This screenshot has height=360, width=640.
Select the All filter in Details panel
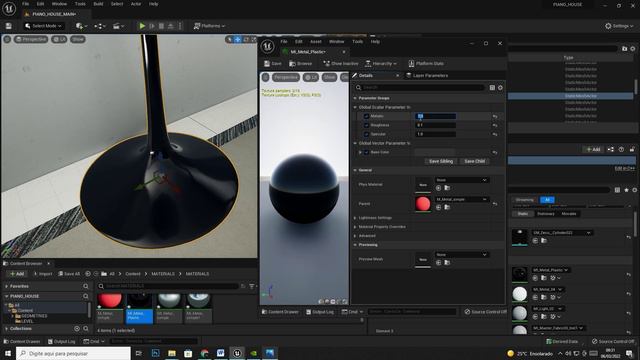(x=547, y=200)
